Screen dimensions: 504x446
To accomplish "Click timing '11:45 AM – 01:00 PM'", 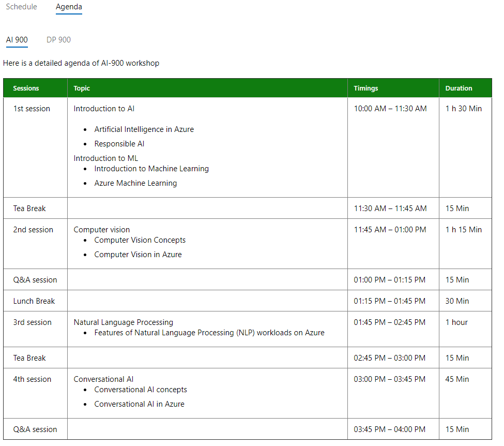I will point(390,230).
